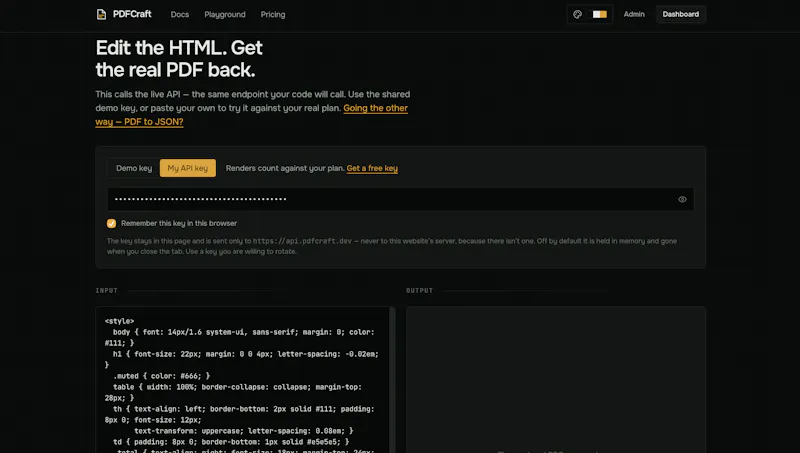This screenshot has height=453, width=800.
Task: Click the PDFCraft document logo icon
Action: pos(101,14)
